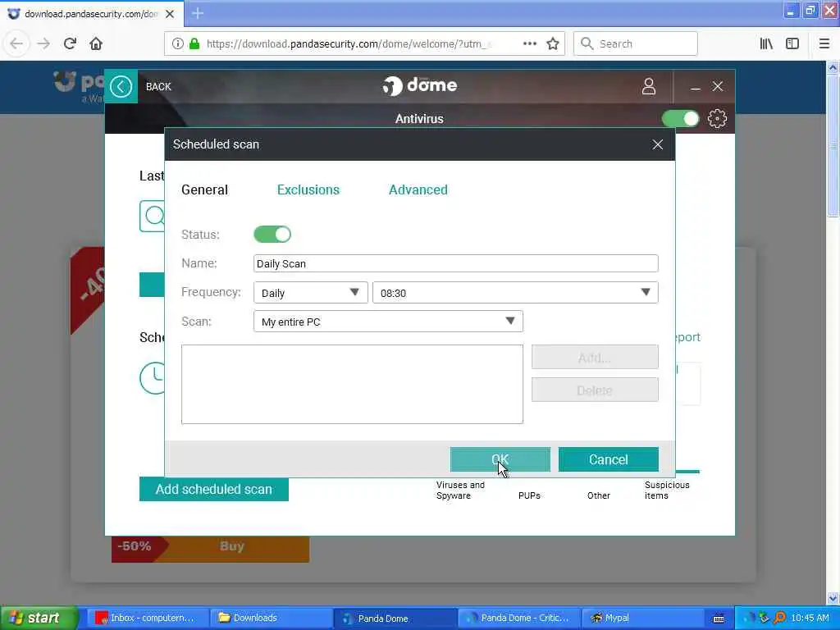This screenshot has width=840, height=630.
Task: Open the Dome user account icon
Action: coord(649,86)
